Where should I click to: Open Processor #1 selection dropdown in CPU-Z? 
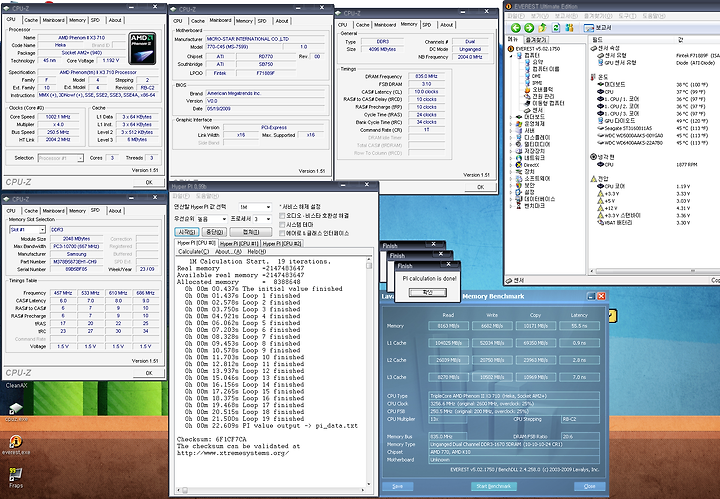(60, 158)
